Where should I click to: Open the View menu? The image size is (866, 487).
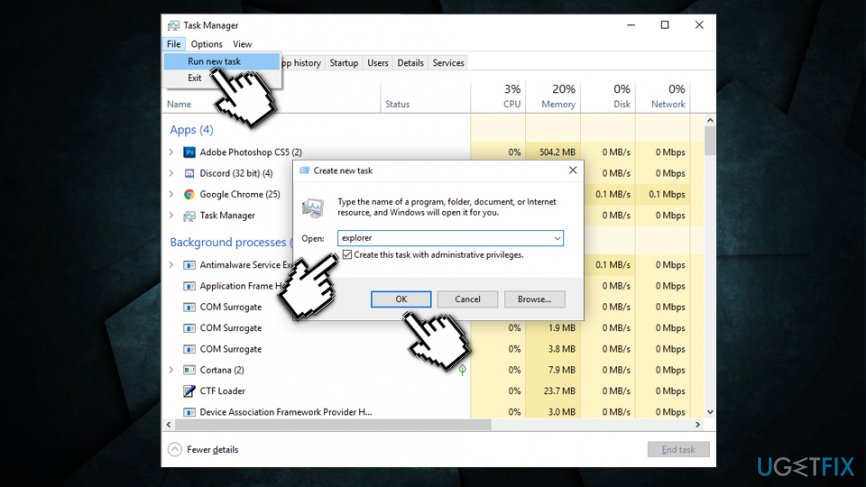(242, 44)
